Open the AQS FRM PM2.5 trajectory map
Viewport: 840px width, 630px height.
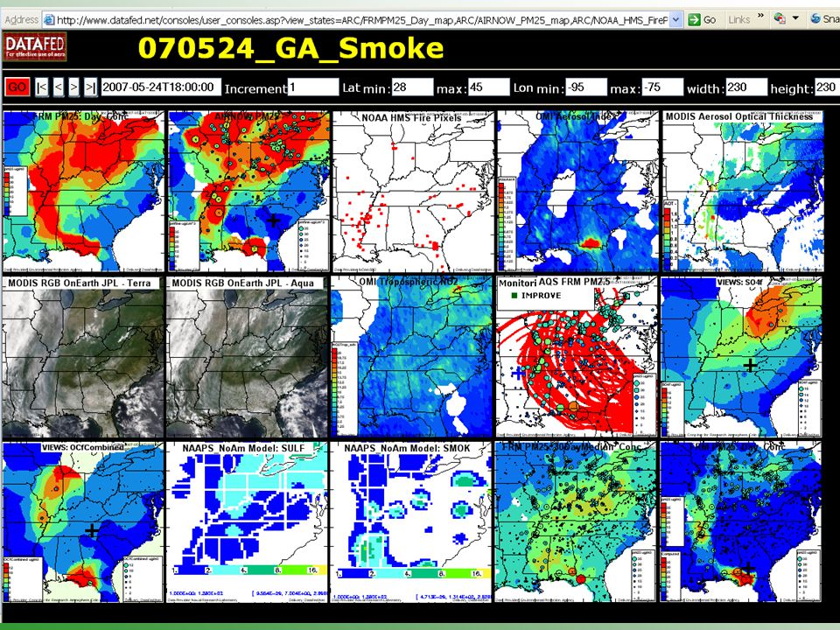(x=577, y=357)
